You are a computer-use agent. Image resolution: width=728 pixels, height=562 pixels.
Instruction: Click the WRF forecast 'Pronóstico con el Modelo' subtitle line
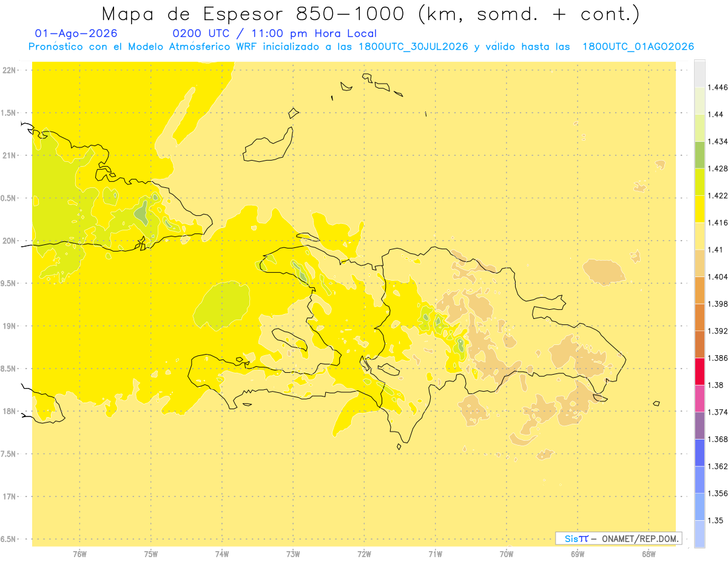click(x=362, y=47)
